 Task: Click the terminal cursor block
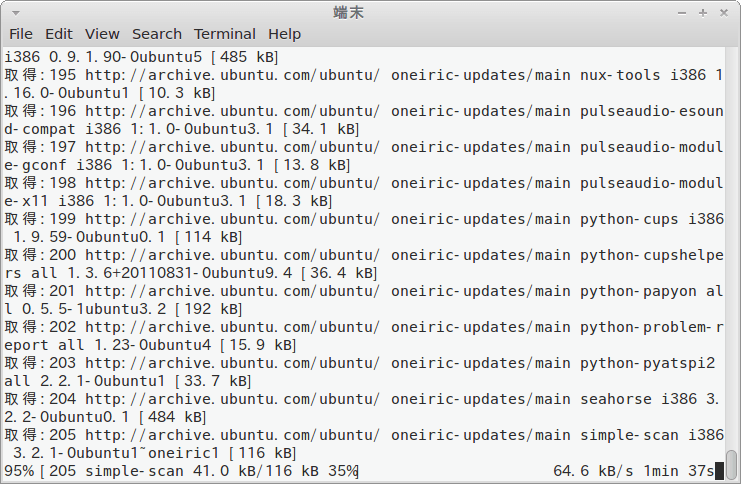pyautogui.click(x=719, y=471)
